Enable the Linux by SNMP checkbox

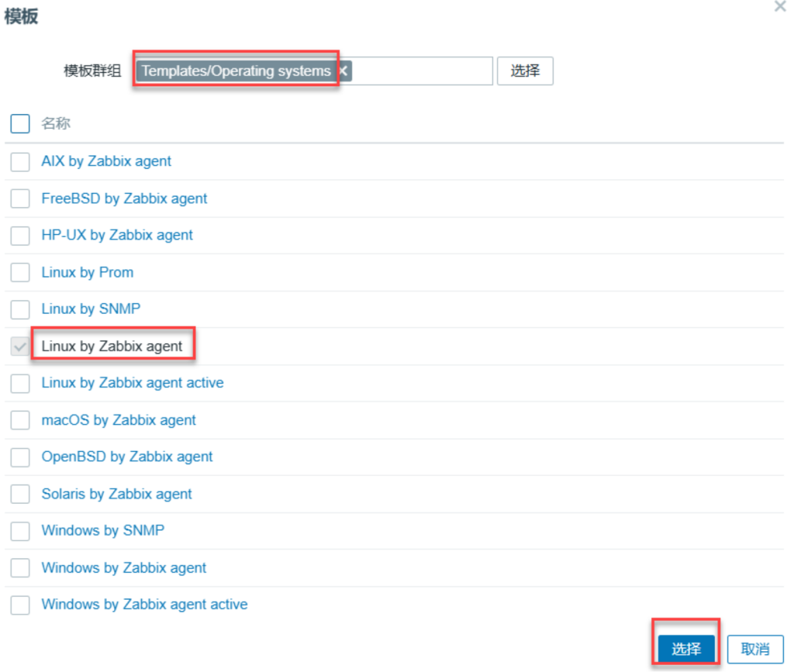(x=20, y=309)
